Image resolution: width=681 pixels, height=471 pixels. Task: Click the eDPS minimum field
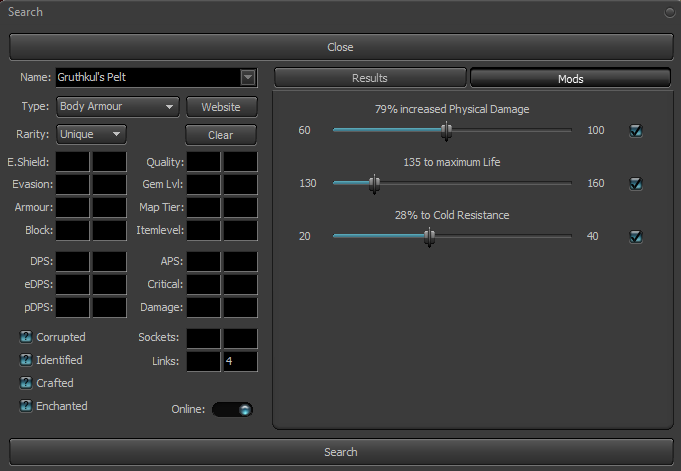pos(73,285)
